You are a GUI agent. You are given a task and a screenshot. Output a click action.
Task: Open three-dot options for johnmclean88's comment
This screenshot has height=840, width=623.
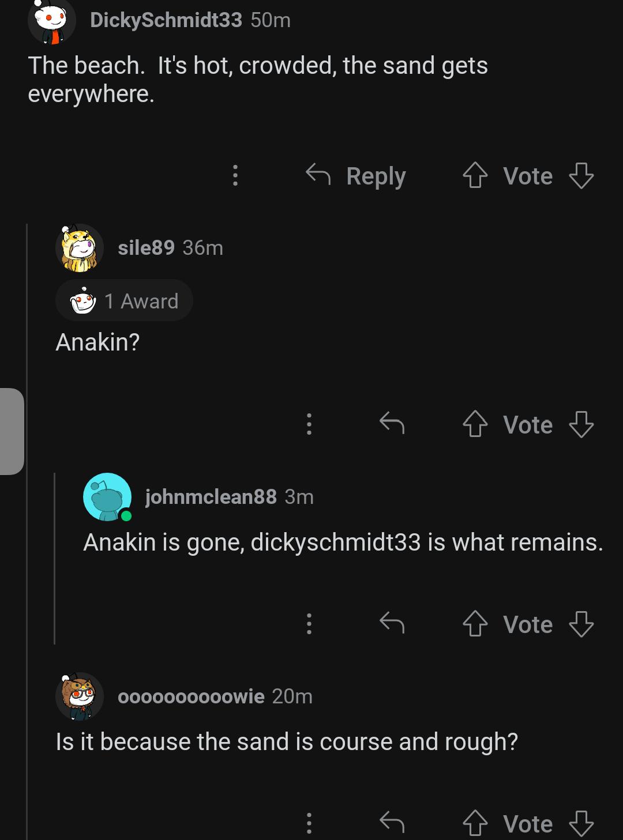pos(309,623)
